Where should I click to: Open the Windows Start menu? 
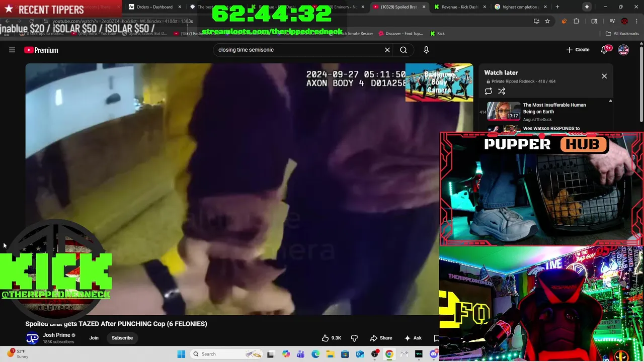click(x=181, y=354)
